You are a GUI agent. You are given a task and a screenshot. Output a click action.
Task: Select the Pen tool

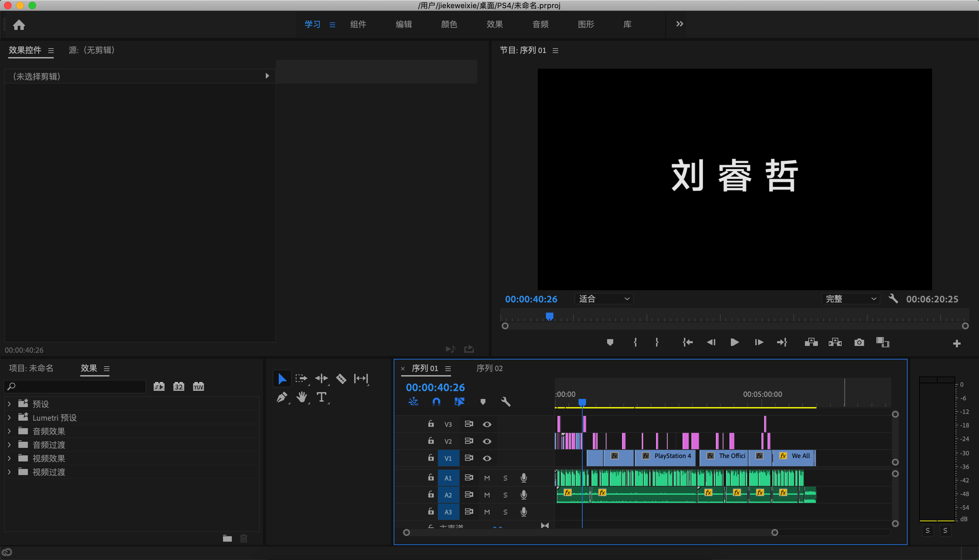282,397
